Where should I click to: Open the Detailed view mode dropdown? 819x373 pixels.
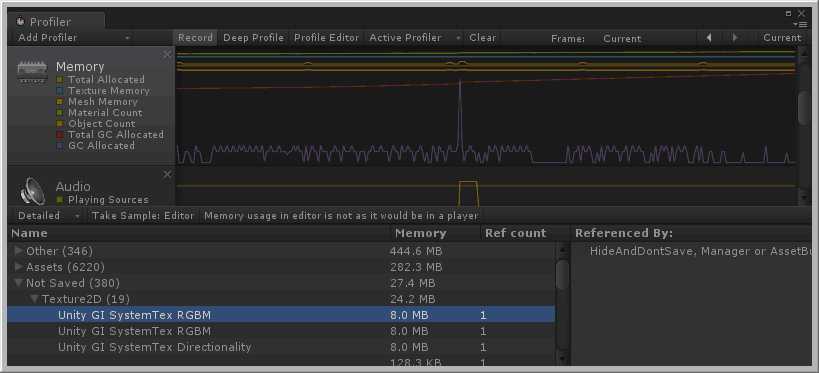click(49, 216)
